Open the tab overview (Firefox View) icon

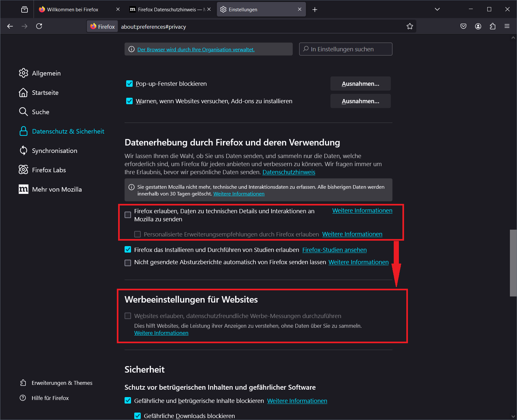click(25, 9)
